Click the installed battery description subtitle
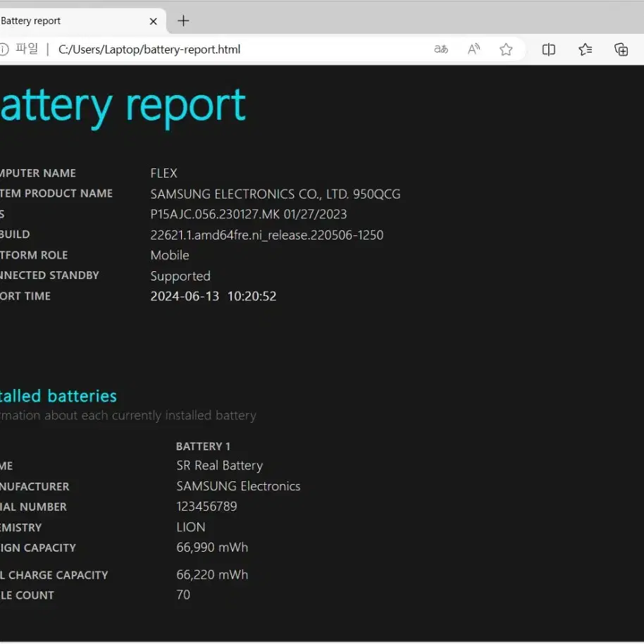The image size is (644, 644). click(x=128, y=416)
